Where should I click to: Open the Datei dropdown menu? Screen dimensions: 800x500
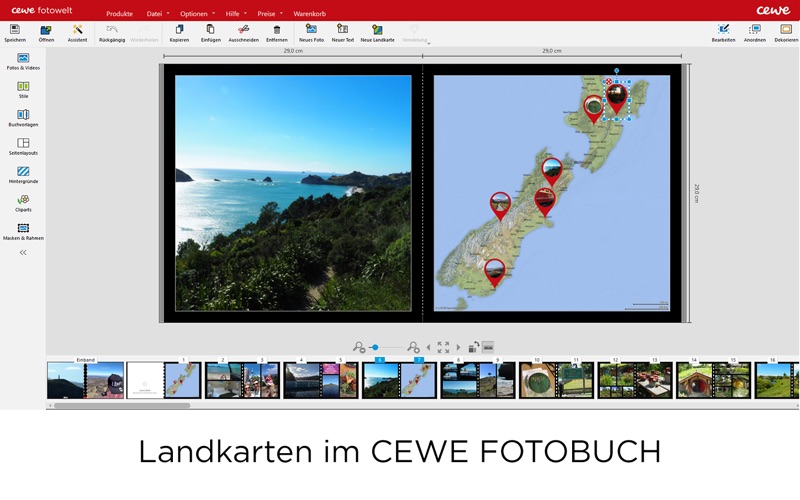coord(158,14)
